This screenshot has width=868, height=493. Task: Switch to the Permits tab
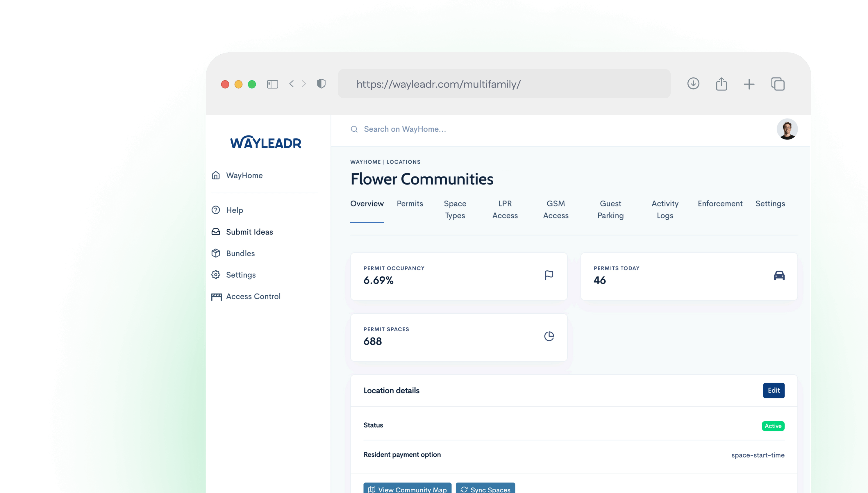pyautogui.click(x=410, y=203)
